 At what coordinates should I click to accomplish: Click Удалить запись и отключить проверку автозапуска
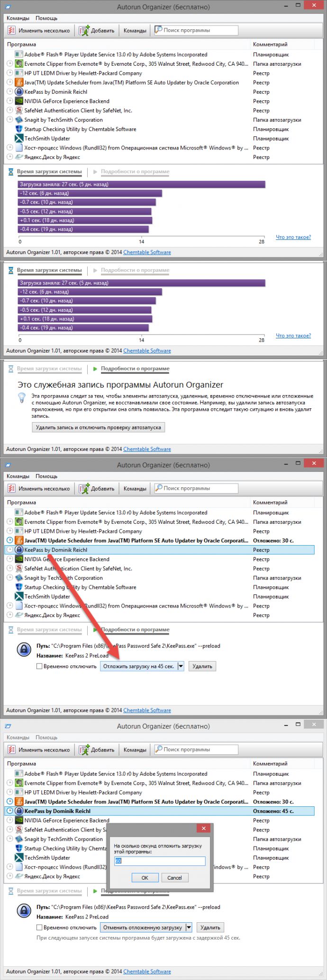[x=99, y=427]
